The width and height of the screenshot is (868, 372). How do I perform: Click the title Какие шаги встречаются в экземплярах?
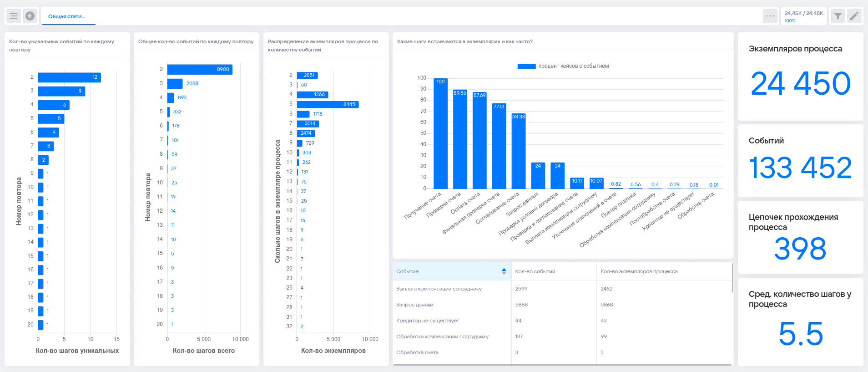click(464, 41)
